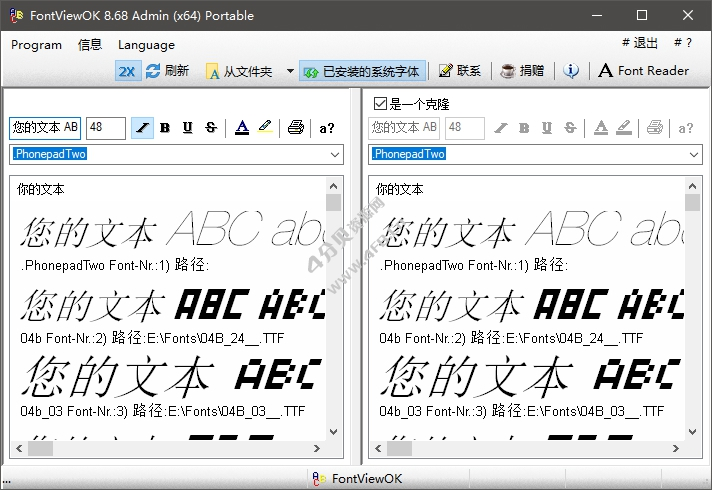Expand the left .PhonepadTwo font dropdown

(334, 155)
